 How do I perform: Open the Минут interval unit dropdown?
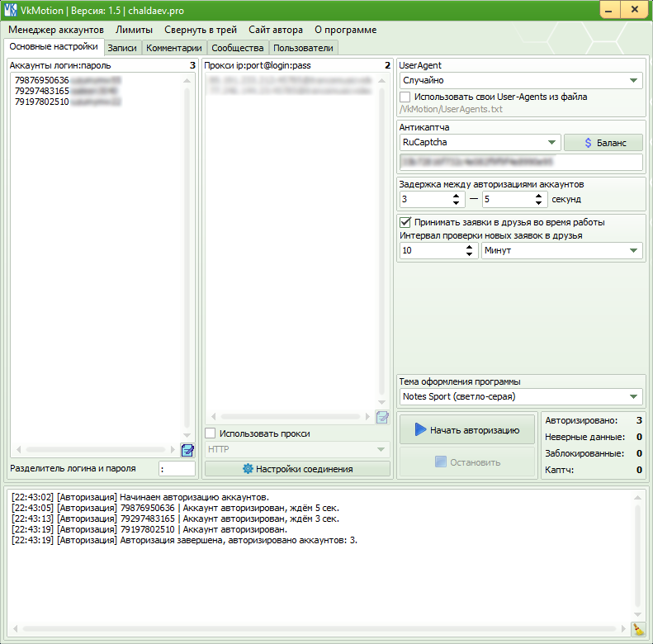(561, 250)
